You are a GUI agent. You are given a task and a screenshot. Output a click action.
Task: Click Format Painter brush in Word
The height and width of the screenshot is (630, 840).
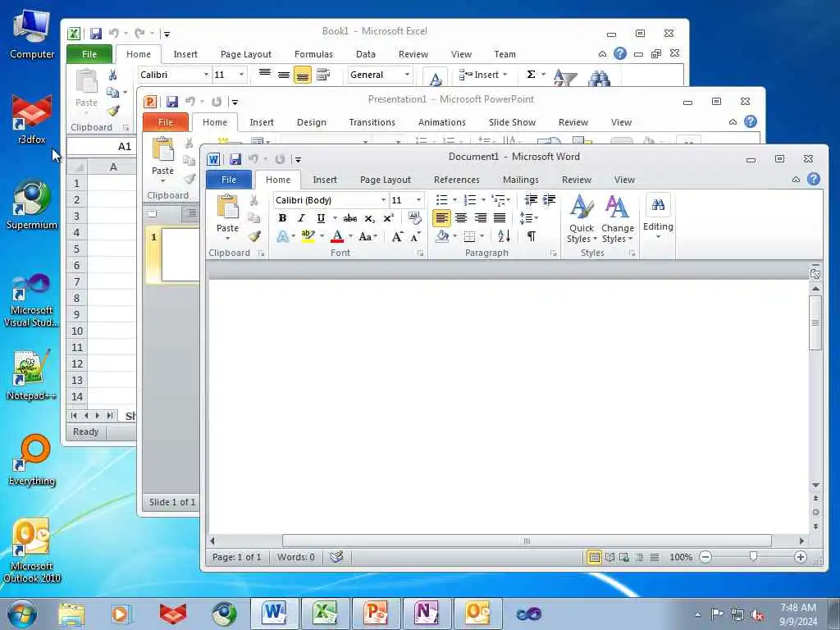[x=254, y=236]
